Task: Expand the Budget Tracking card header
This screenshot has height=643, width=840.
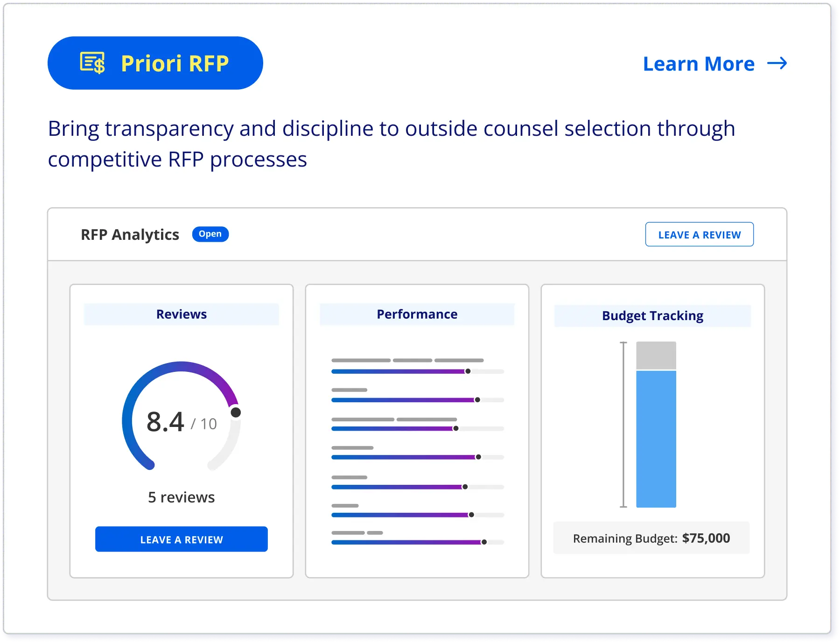Action: (652, 315)
